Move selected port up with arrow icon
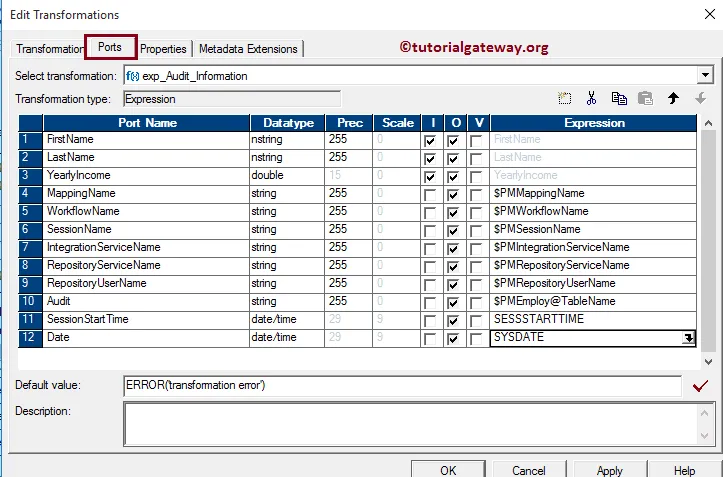 (675, 99)
